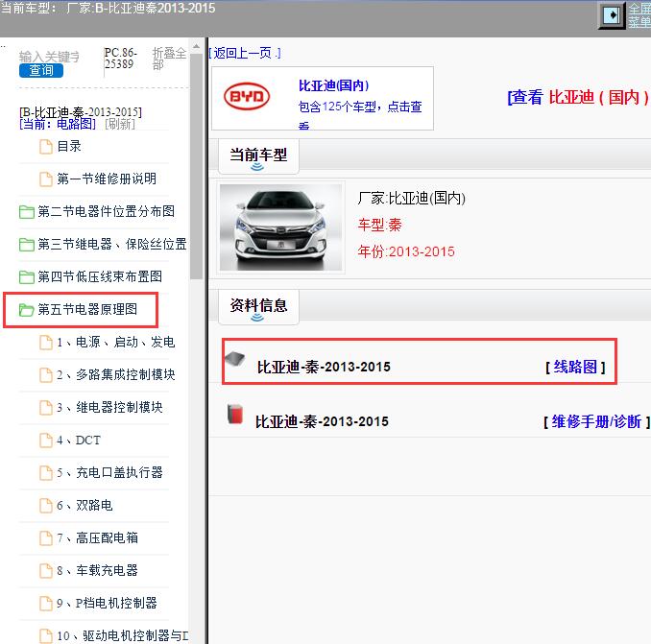Click page icon for 6、双路电

46,506
